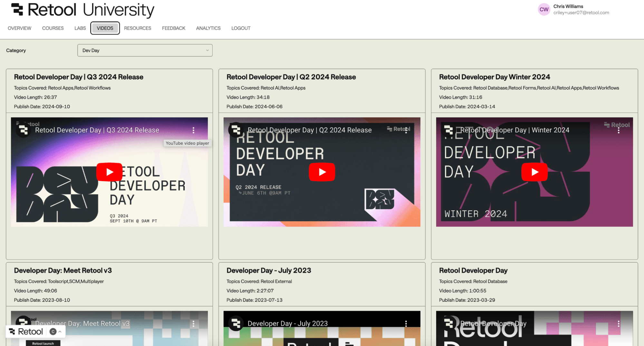Image resolution: width=644 pixels, height=346 pixels.
Task: Click the CW user avatar icon
Action: 543,9
